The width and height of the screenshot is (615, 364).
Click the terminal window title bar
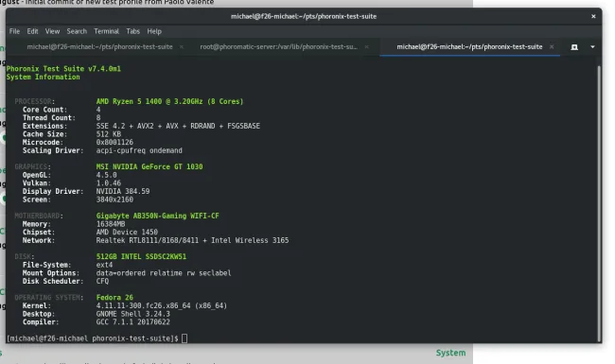pyautogui.click(x=304, y=16)
